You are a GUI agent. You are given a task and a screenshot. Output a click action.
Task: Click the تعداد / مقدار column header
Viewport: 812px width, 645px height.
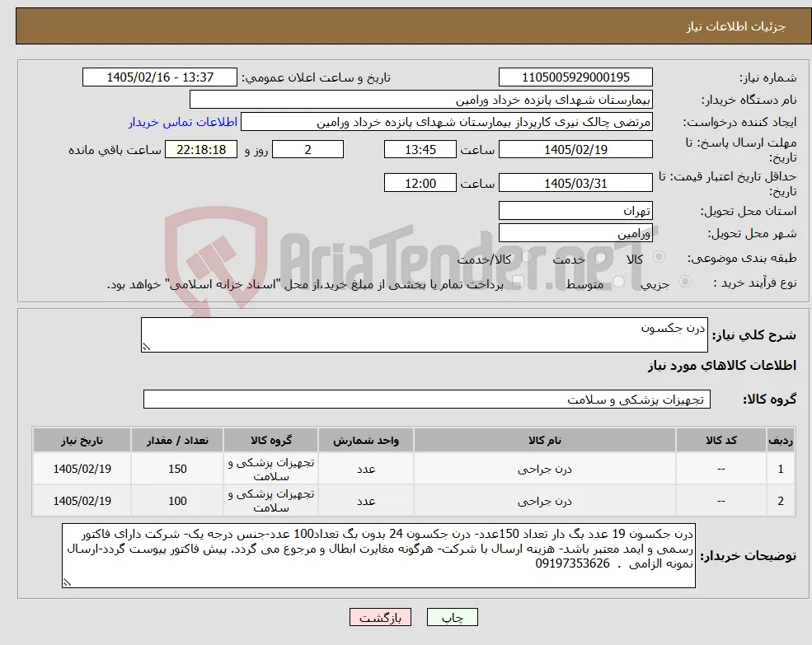pos(177,441)
